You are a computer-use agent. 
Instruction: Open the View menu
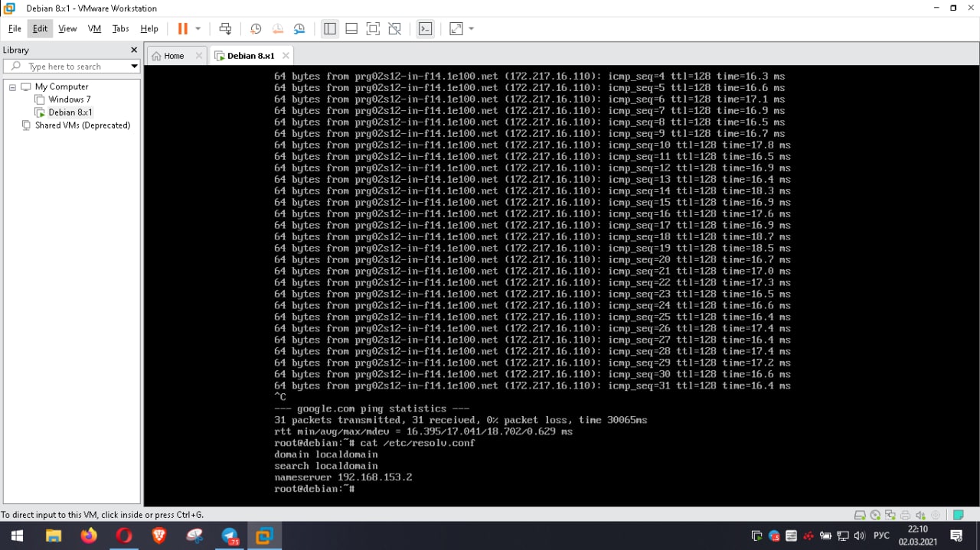coord(67,28)
